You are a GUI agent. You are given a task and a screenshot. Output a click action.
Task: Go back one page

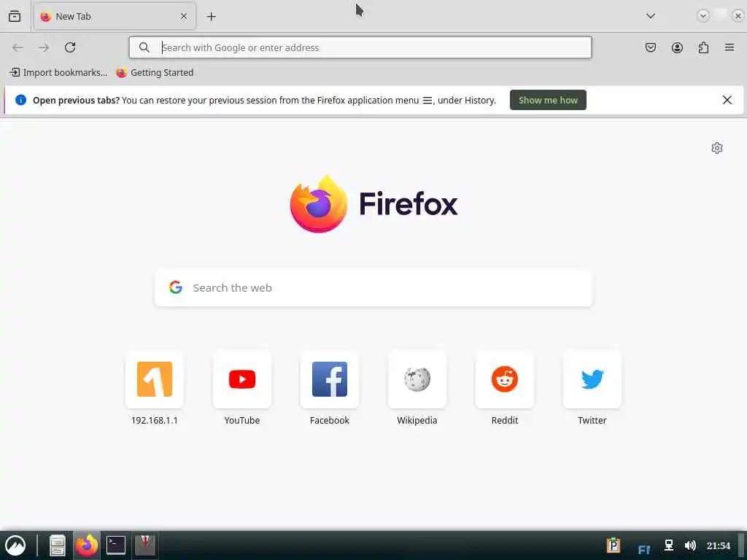(x=18, y=47)
